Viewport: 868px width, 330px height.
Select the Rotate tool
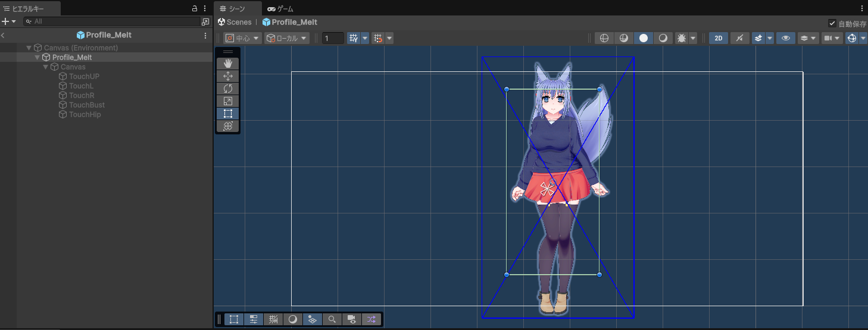click(x=227, y=89)
